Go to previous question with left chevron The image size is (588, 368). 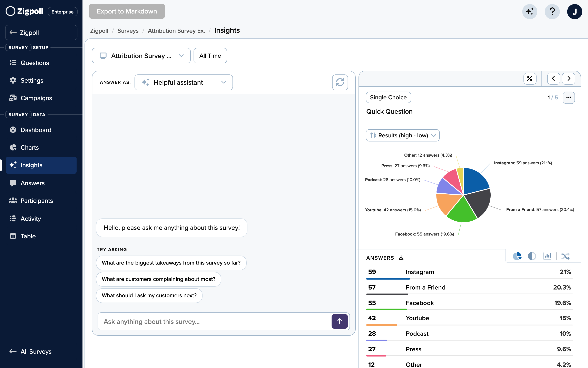click(x=553, y=79)
